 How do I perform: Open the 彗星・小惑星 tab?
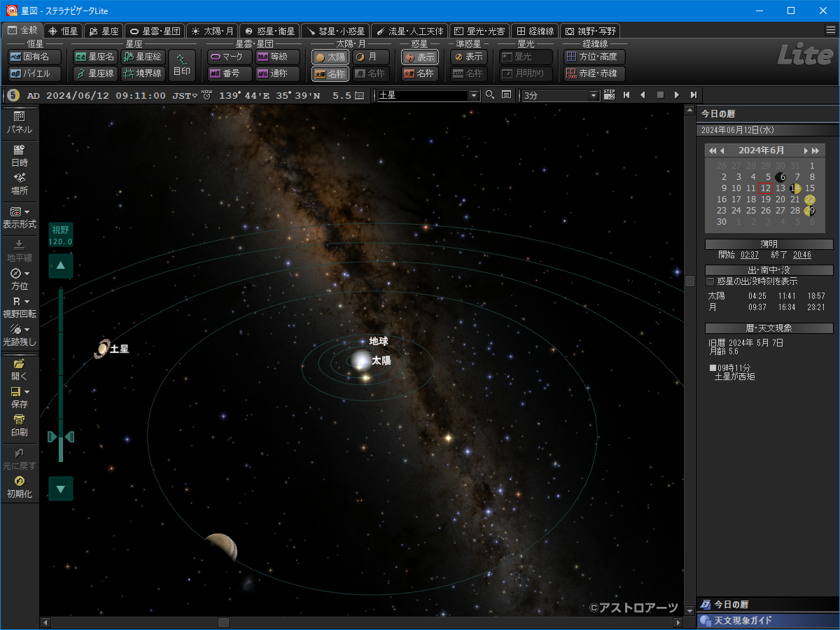tap(335, 31)
